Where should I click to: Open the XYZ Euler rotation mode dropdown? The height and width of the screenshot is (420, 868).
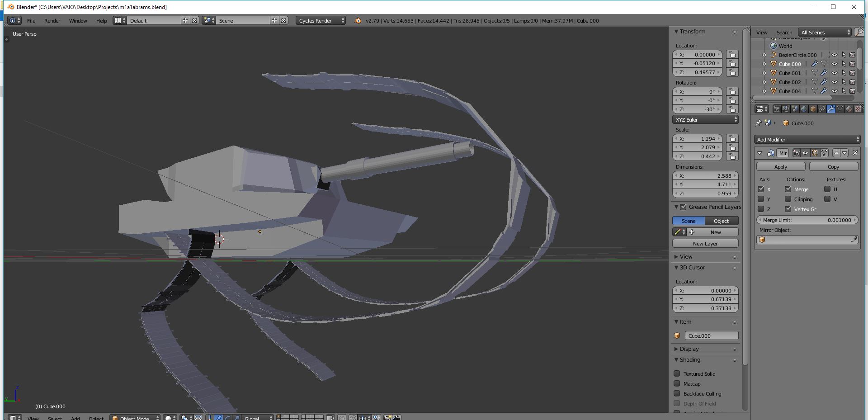(705, 120)
